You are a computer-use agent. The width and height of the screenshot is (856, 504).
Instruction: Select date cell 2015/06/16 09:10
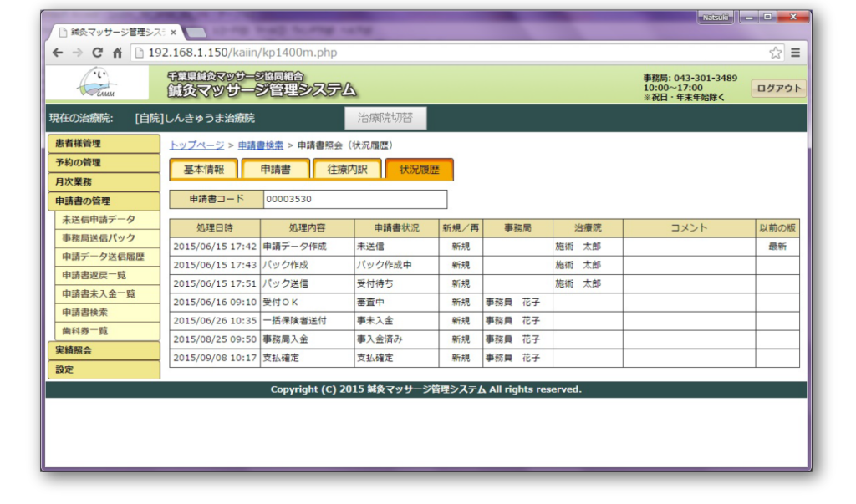215,303
